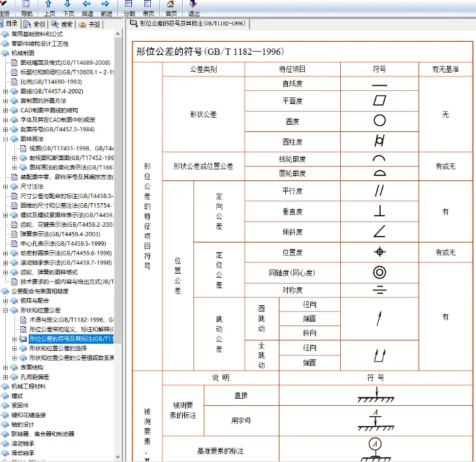
Task: Expand the 极限与配合 node
Action: (5, 301)
